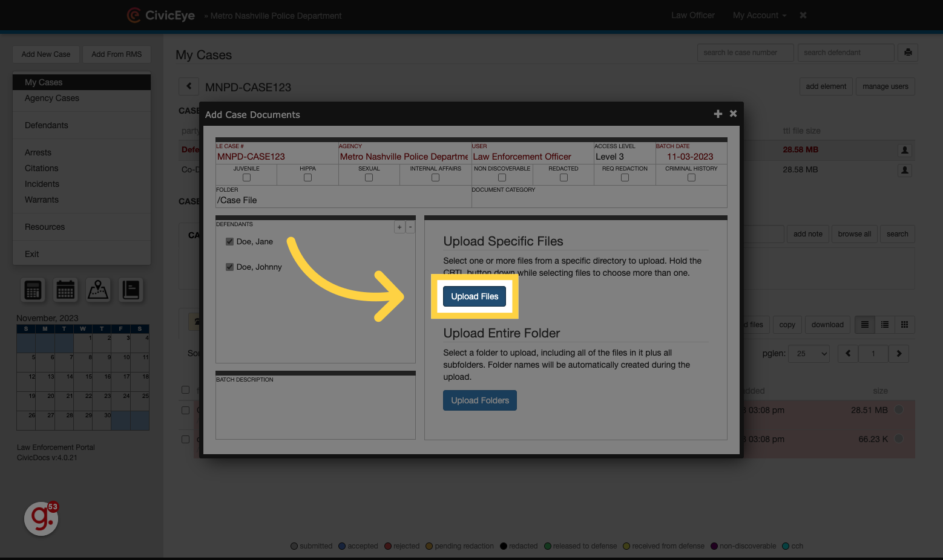Screen dimensions: 943x560
Task: Click the print icon near search fields
Action: pyautogui.click(x=908, y=53)
